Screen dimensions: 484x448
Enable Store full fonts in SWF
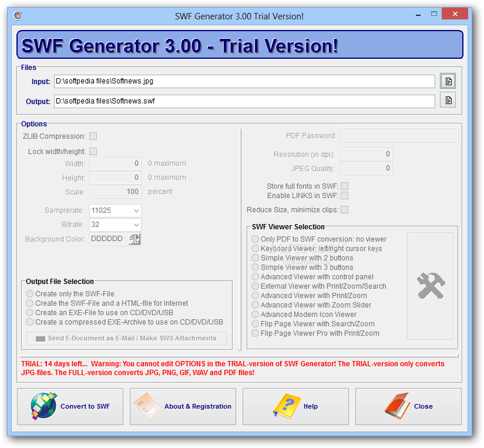click(x=345, y=186)
